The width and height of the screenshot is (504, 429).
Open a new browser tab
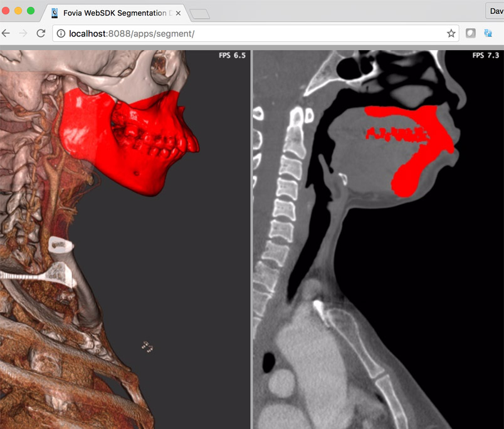point(199,14)
